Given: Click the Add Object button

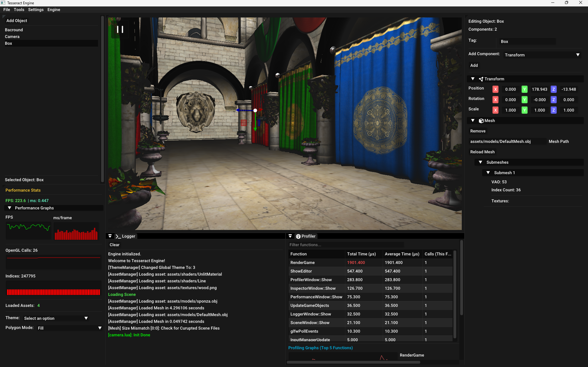Looking at the screenshot, I should 17,21.
